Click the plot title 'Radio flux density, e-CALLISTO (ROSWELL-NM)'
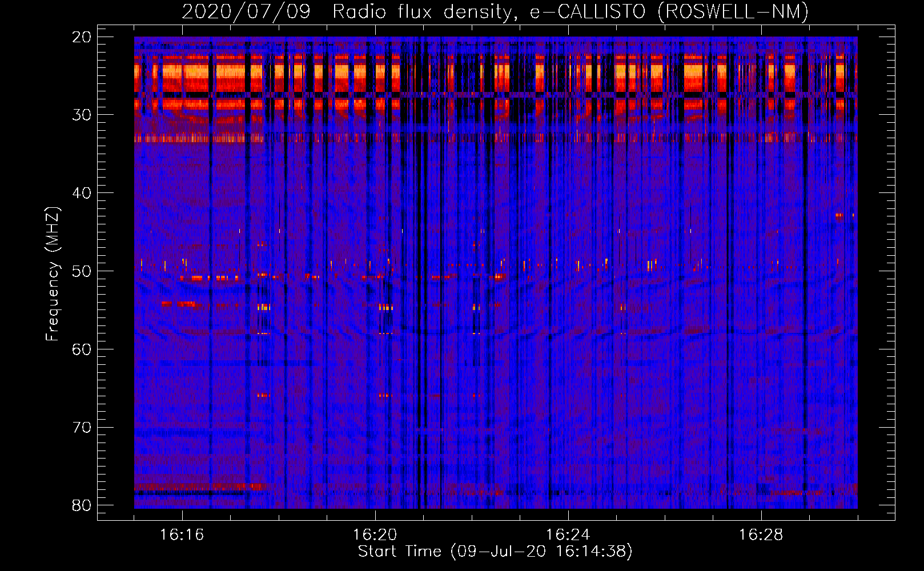Viewport: 924px width, 571px height. [571, 11]
